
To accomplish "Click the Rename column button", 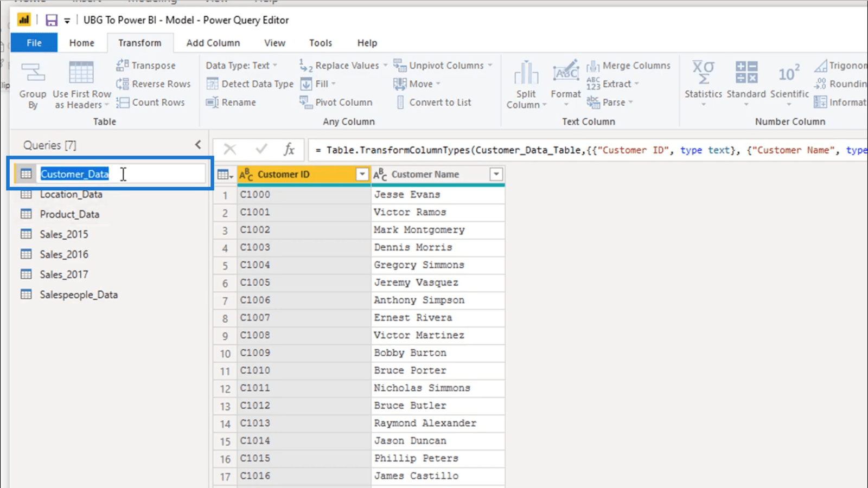I will (x=231, y=102).
